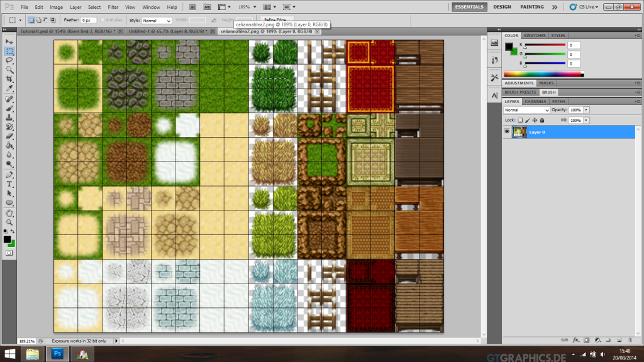Select the Zoom tool in toolbox
644x362 pixels.
(9, 222)
